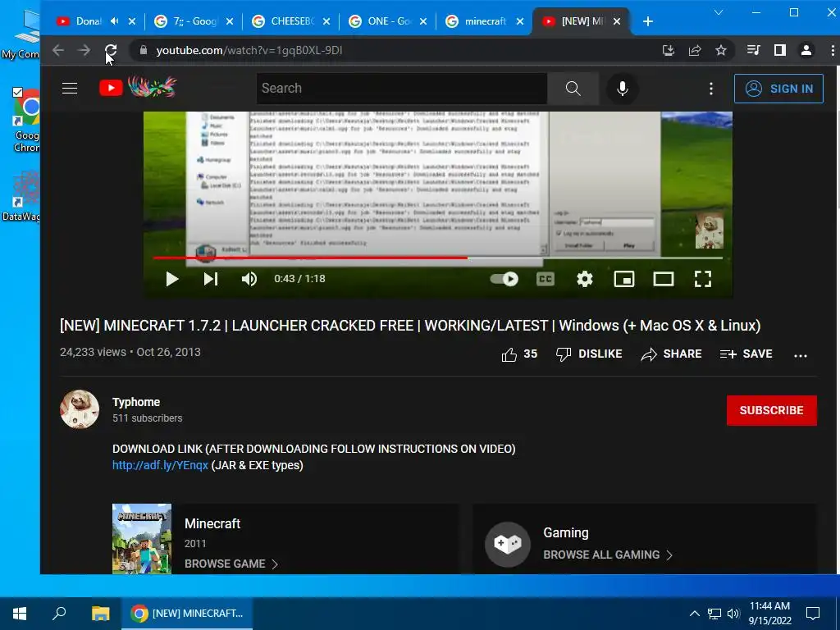Image resolution: width=840 pixels, height=630 pixels.
Task: Click the DISLIKE button
Action: [589, 354]
